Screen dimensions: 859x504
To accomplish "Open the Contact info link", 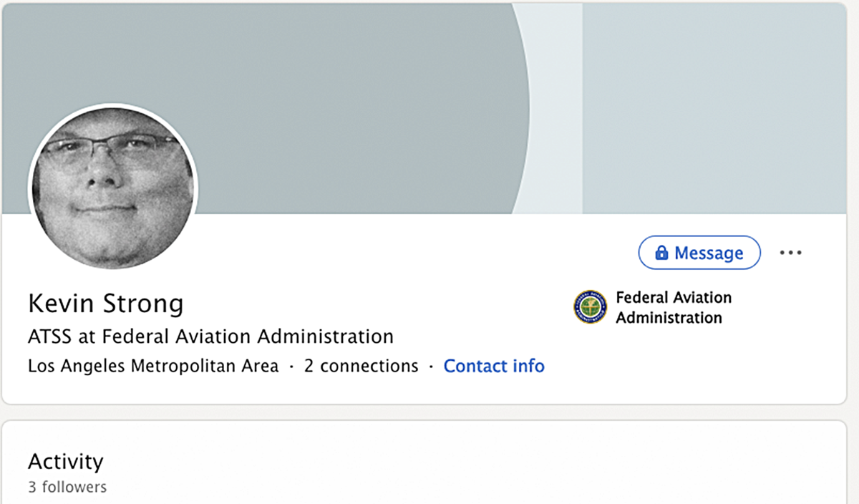I will point(494,366).
